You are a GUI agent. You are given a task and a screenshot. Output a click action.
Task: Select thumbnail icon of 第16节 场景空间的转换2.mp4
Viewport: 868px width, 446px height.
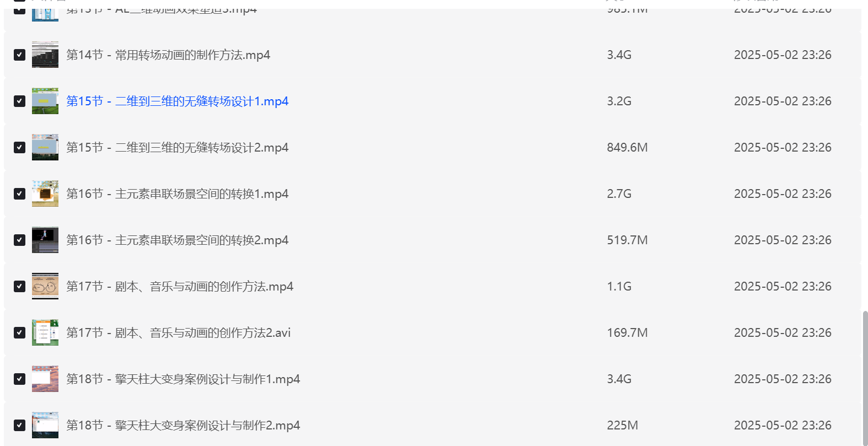pyautogui.click(x=45, y=240)
